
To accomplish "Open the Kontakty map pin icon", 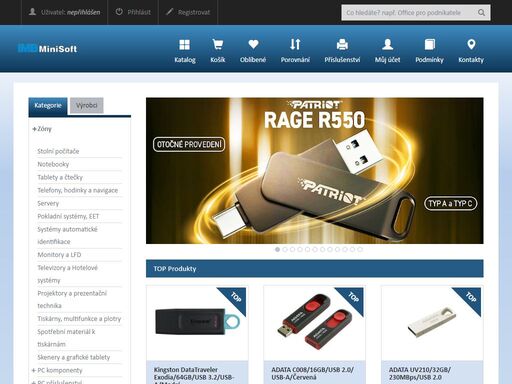I will coord(471,44).
